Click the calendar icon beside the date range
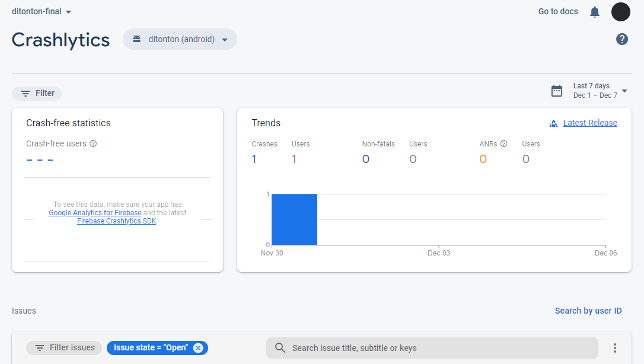This screenshot has height=364, width=644. click(557, 90)
